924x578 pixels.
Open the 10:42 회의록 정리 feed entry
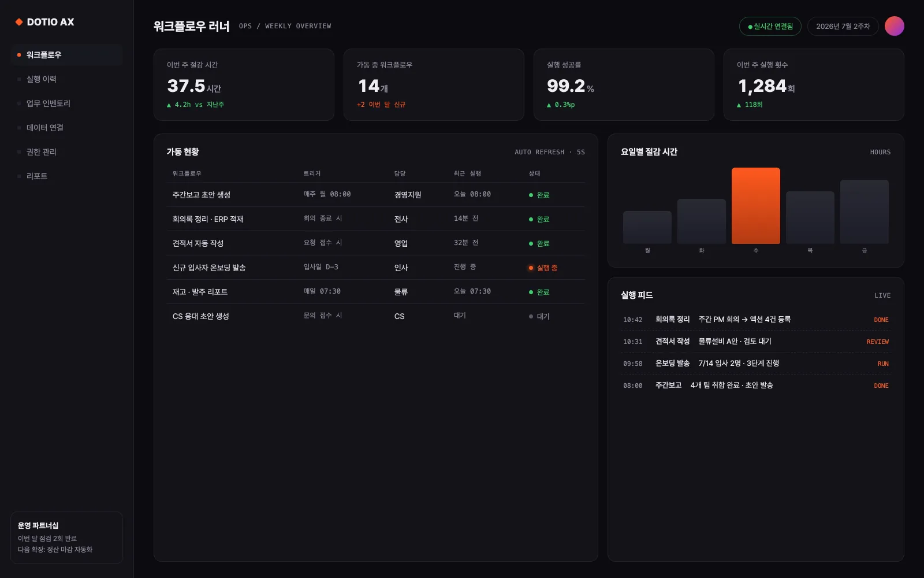755,320
